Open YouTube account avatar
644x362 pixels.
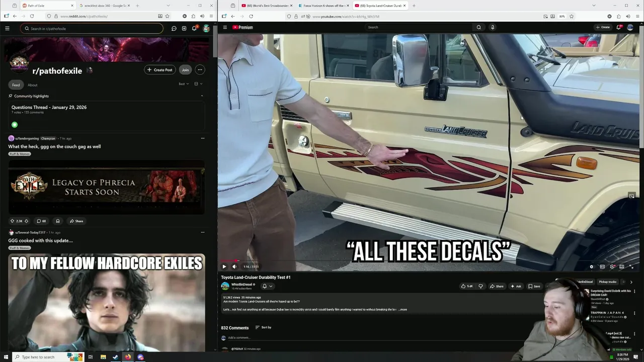630,27
